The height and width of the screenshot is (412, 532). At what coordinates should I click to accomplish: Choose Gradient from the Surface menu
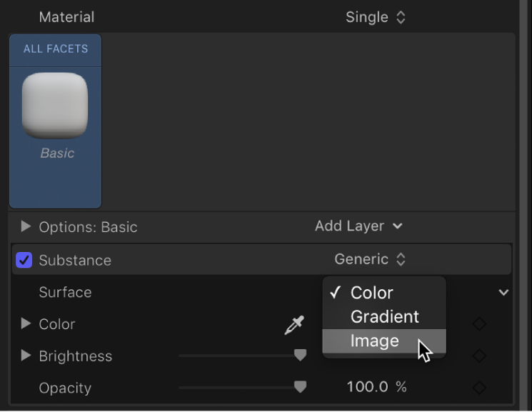click(384, 317)
